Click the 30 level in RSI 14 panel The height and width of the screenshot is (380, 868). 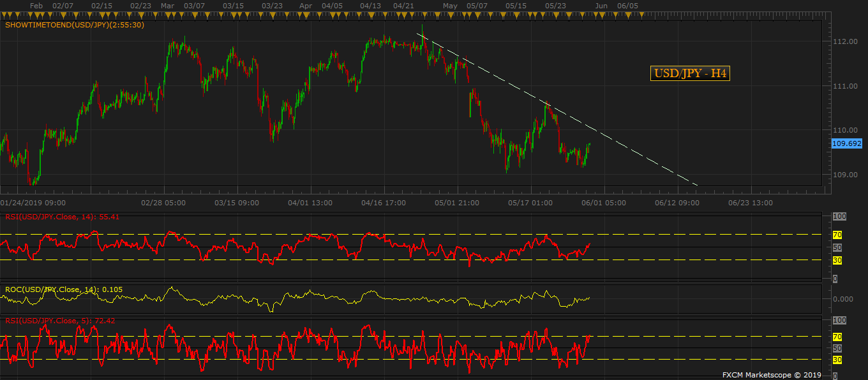(x=837, y=260)
